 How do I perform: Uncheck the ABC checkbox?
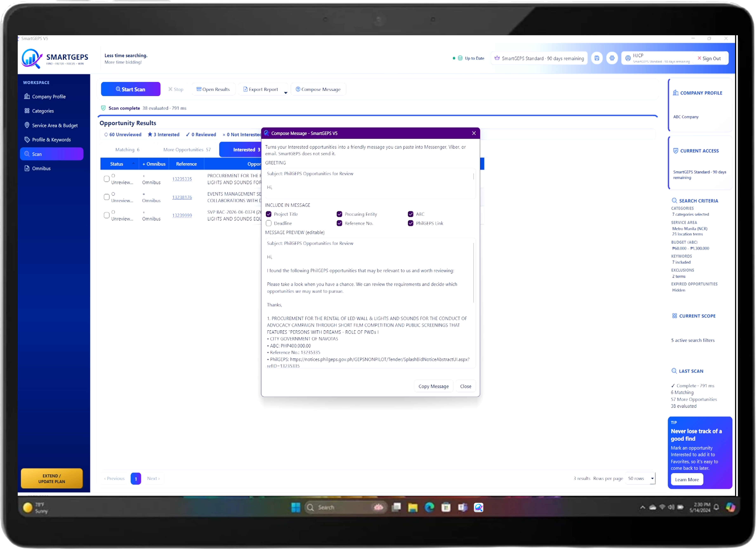pyautogui.click(x=411, y=214)
